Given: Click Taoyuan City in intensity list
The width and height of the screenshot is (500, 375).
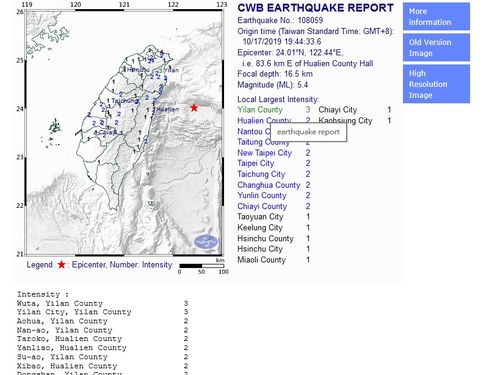Looking at the screenshot, I should [260, 217].
